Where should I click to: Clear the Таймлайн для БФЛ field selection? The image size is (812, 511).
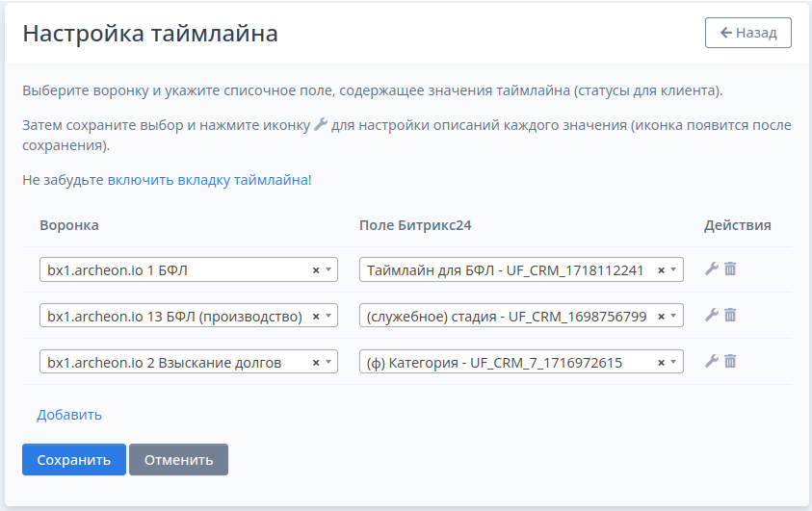(x=662, y=270)
